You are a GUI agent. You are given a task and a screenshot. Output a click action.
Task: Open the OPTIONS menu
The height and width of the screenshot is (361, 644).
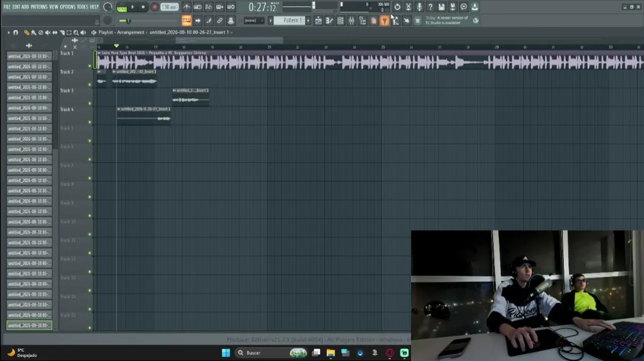[x=68, y=7]
